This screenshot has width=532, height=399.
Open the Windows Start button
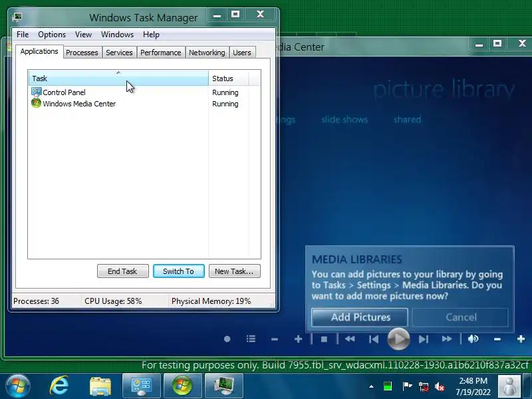point(17,386)
